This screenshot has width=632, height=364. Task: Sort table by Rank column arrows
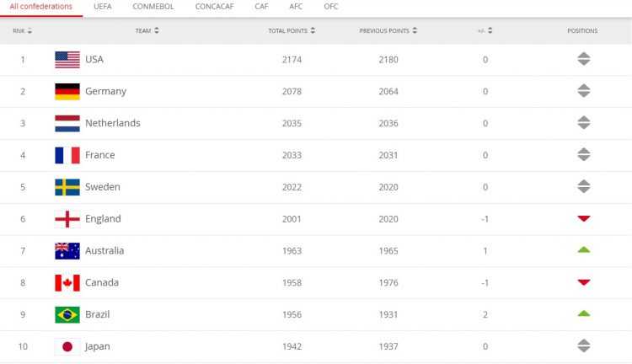(x=30, y=31)
